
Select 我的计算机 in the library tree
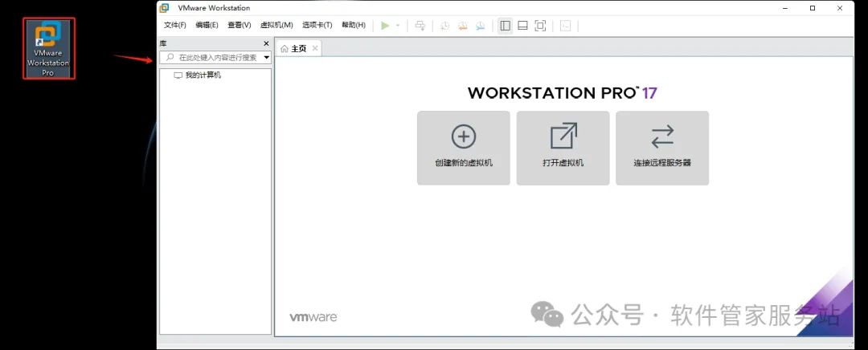(198, 75)
